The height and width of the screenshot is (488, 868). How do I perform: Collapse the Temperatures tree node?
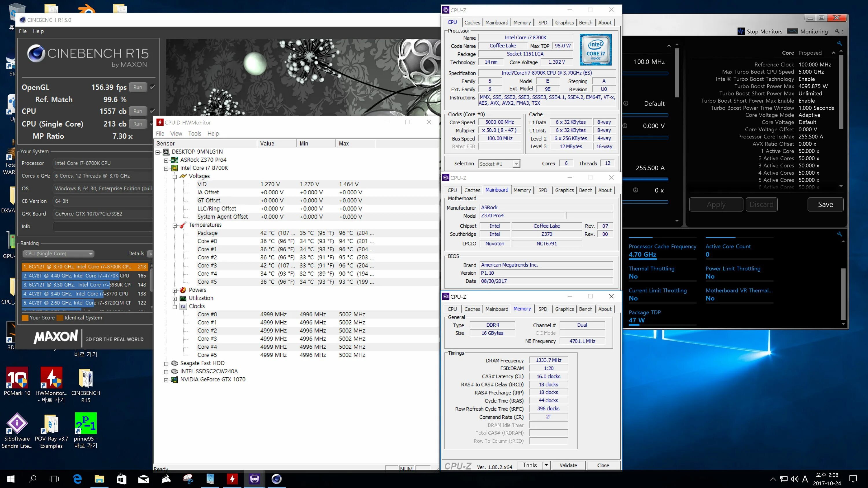point(174,225)
